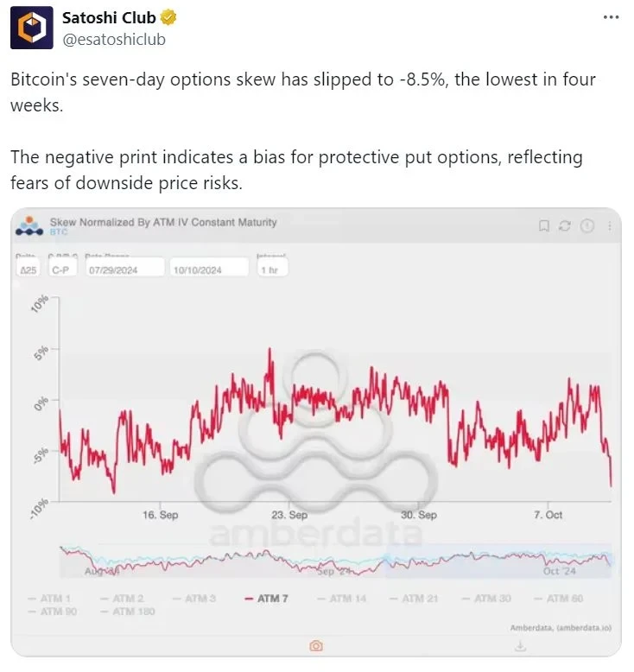Take a chart snapshot with camera icon
Screen dimensions: 634x672
click(x=316, y=645)
